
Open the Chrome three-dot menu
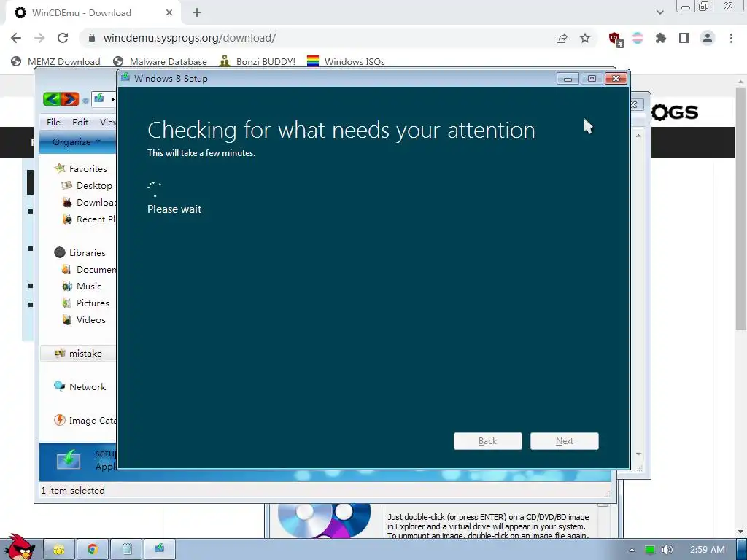click(731, 38)
